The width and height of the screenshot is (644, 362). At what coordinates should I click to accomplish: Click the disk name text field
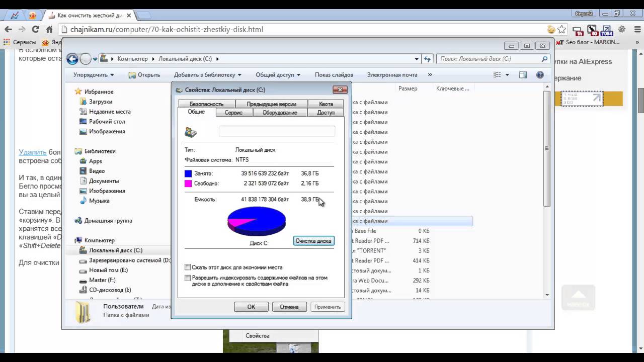tap(277, 132)
